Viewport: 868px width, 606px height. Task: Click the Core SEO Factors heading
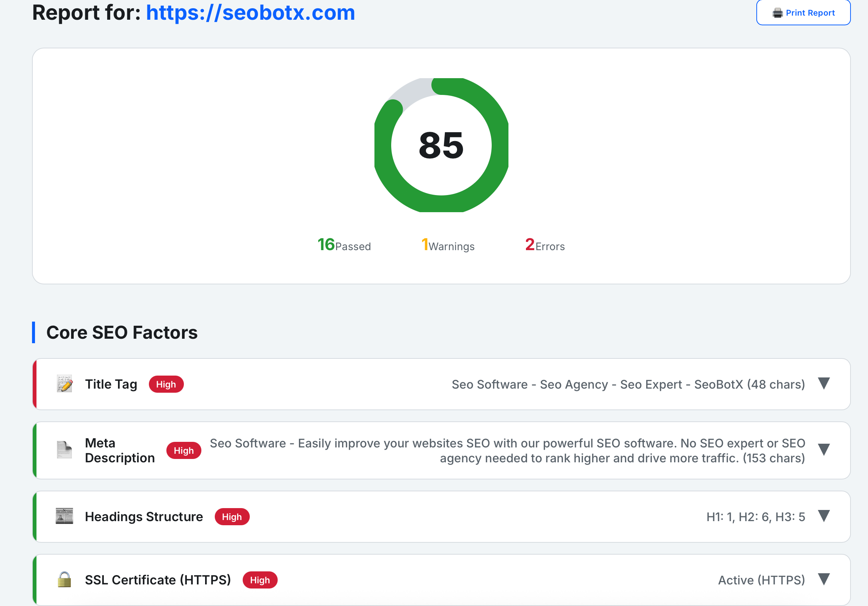pyautogui.click(x=122, y=333)
